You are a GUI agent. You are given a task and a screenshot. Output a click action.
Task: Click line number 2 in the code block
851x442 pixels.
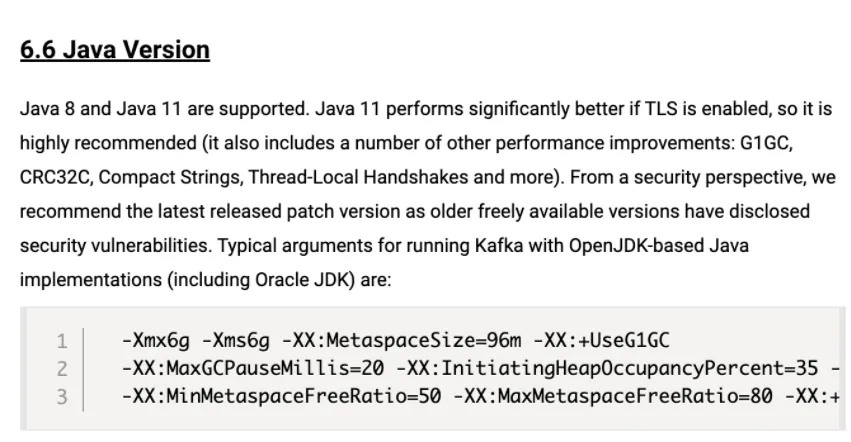(x=63, y=368)
